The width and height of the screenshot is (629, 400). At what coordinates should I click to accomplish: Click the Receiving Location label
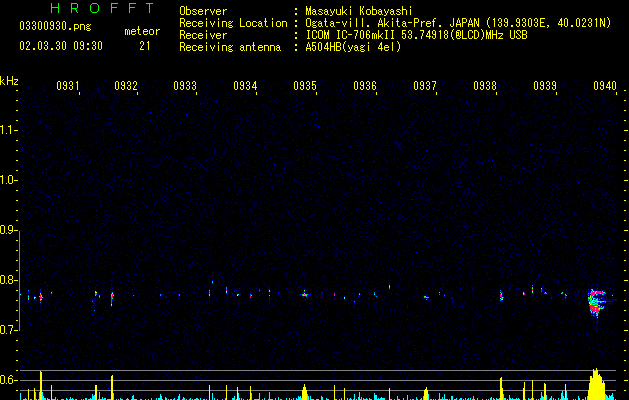tap(233, 23)
